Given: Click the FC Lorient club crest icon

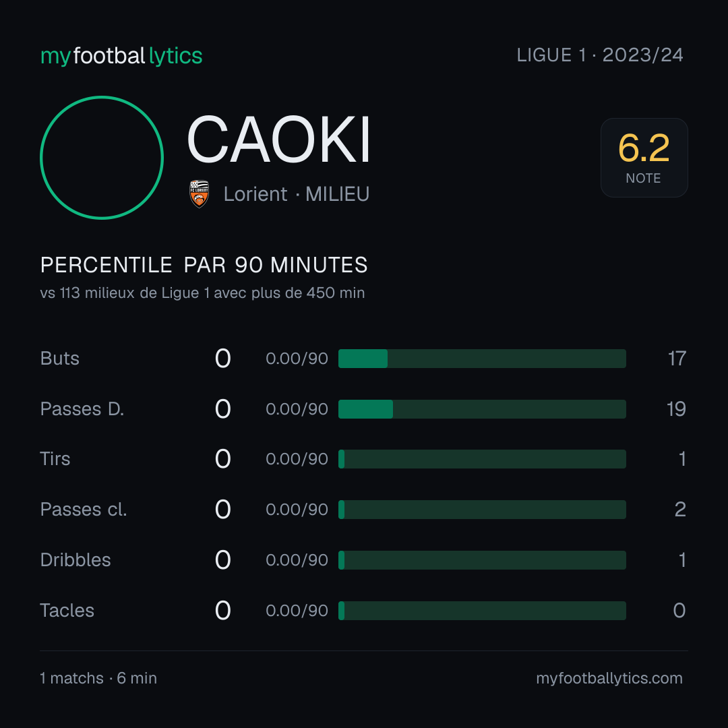Looking at the screenshot, I should (x=199, y=194).
